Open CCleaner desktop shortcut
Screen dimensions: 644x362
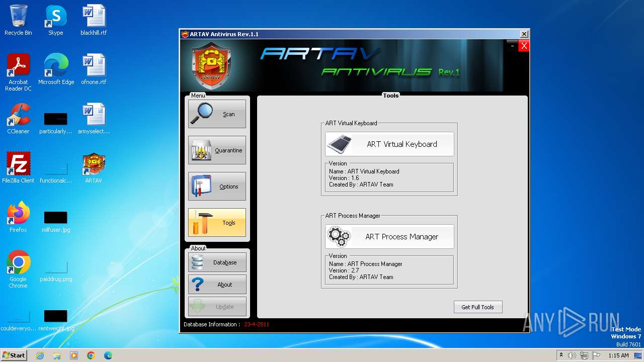[x=18, y=119]
